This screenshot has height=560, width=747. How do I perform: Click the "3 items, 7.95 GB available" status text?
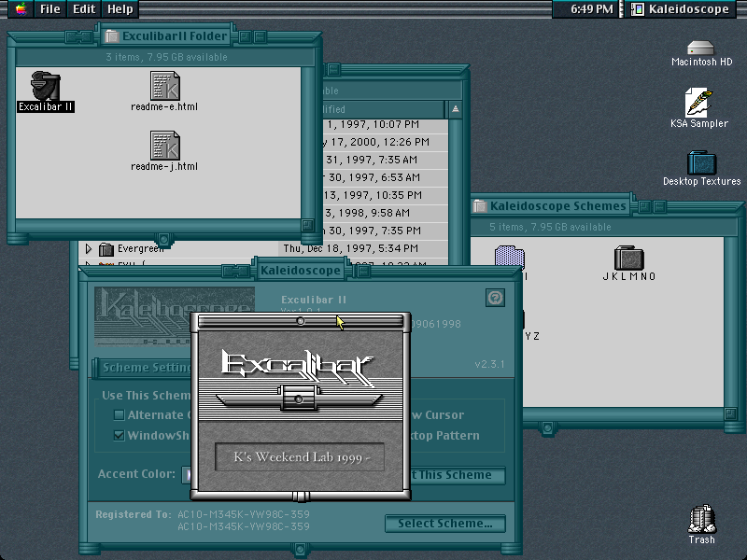[x=166, y=57]
